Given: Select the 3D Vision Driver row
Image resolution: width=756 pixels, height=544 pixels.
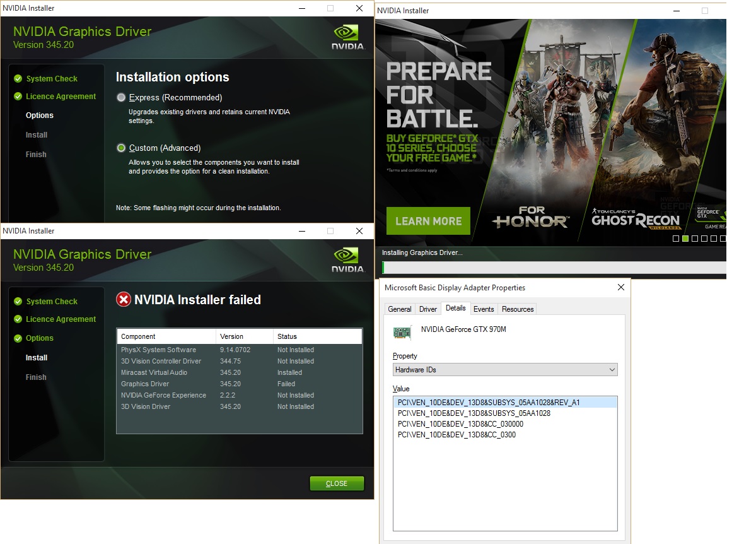Looking at the screenshot, I should (x=239, y=406).
